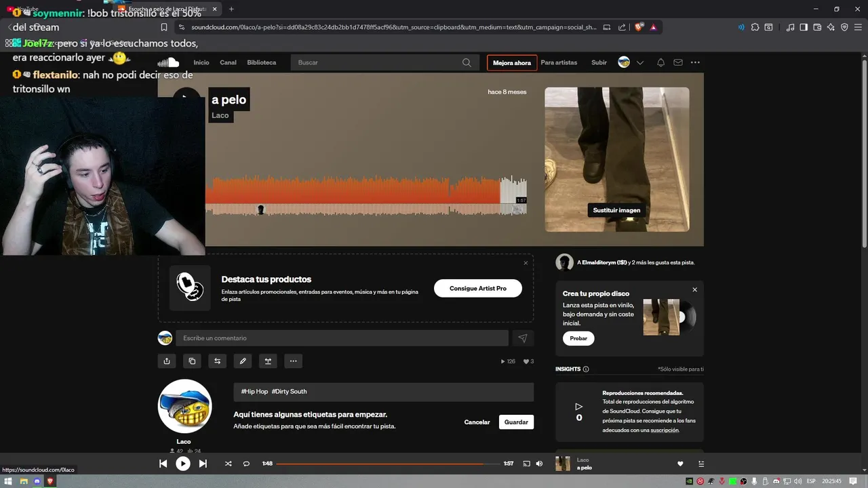Seek on the player progress bar
Image resolution: width=868 pixels, height=488 pixels.
387,464
